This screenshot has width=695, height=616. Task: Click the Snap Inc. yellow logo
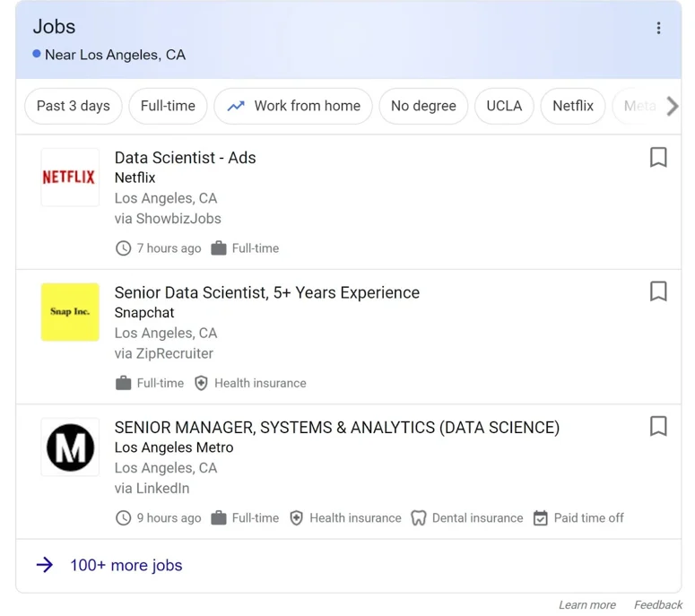tap(70, 312)
